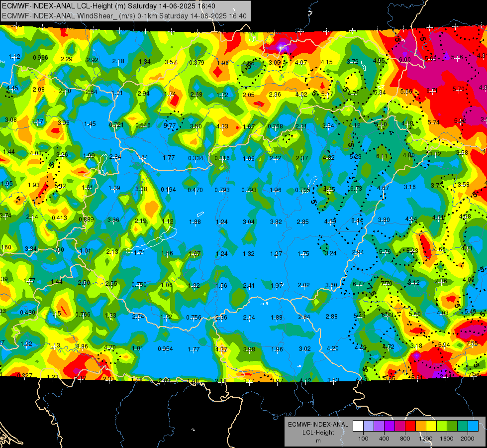
Task: Click the wind shear value 0.966
Action: tap(40, 58)
